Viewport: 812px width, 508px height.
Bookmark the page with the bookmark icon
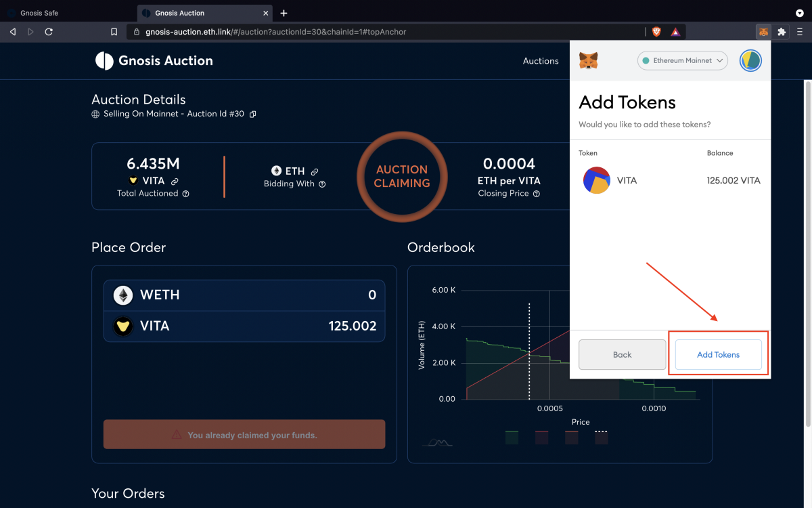tap(114, 32)
